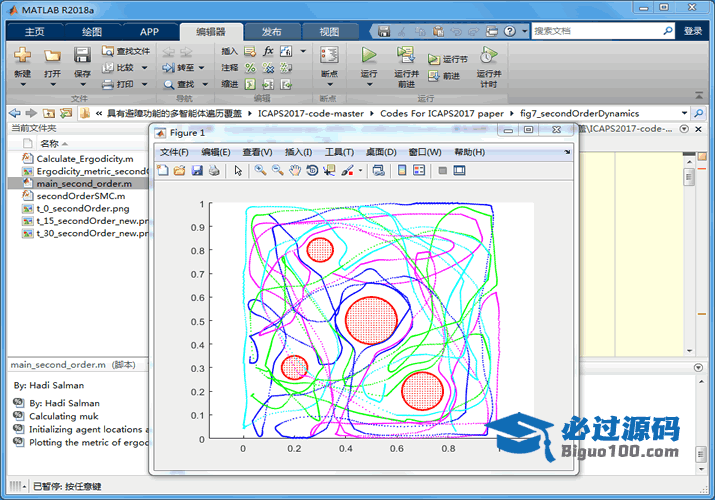
Task: Click the Insert Colorbar icon in Figure toolbar
Action: click(403, 171)
